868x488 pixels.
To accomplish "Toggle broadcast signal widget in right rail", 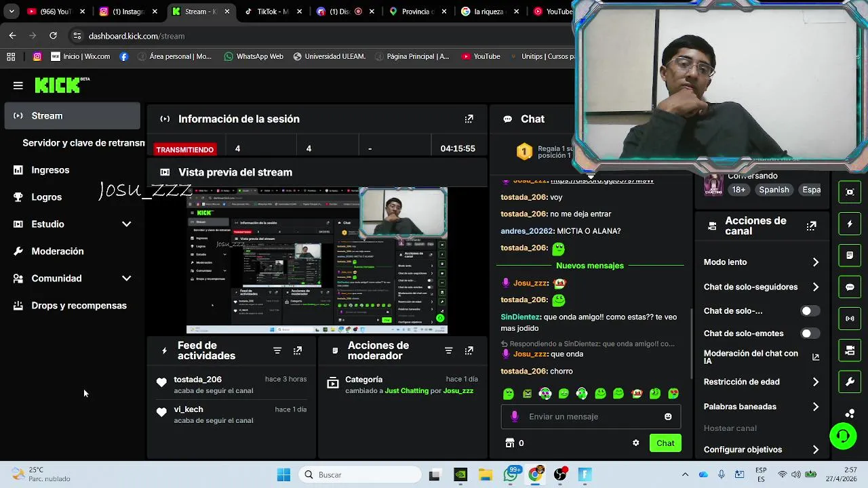I will [850, 319].
